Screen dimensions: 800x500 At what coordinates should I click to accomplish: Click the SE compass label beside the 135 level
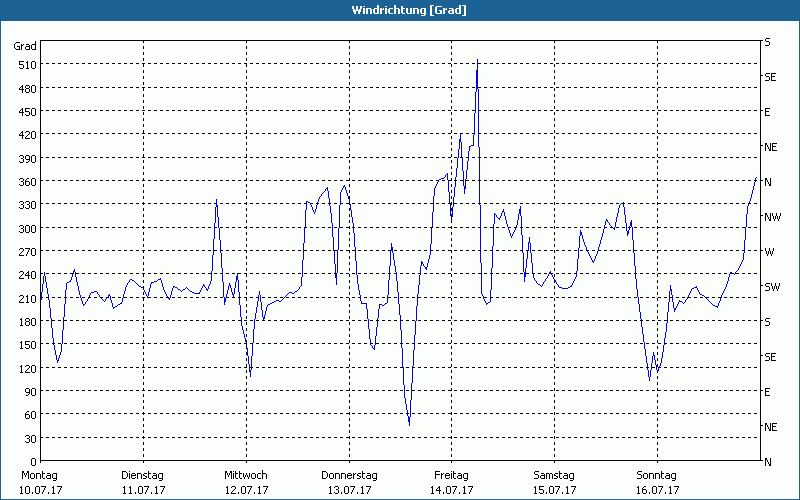tap(770, 357)
